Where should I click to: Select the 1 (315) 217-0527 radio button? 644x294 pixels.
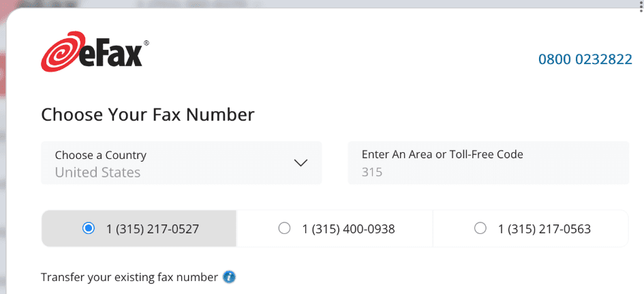(x=88, y=229)
